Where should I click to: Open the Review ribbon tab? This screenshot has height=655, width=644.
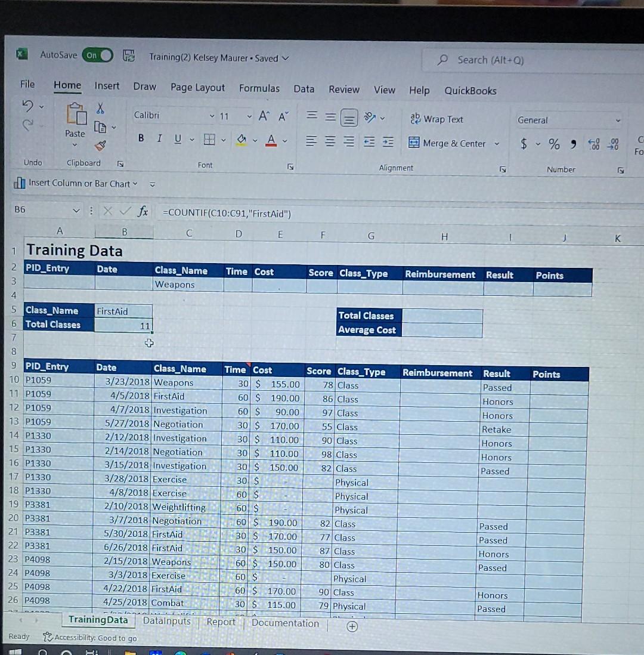click(x=343, y=89)
